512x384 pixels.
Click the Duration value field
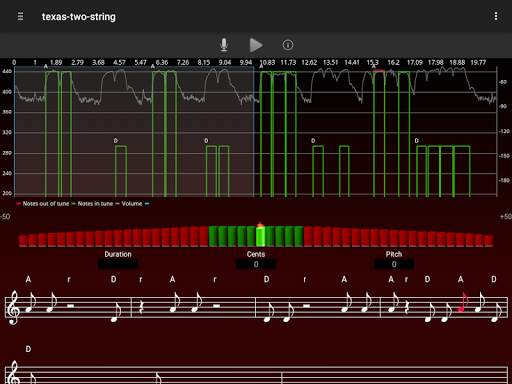(118, 264)
